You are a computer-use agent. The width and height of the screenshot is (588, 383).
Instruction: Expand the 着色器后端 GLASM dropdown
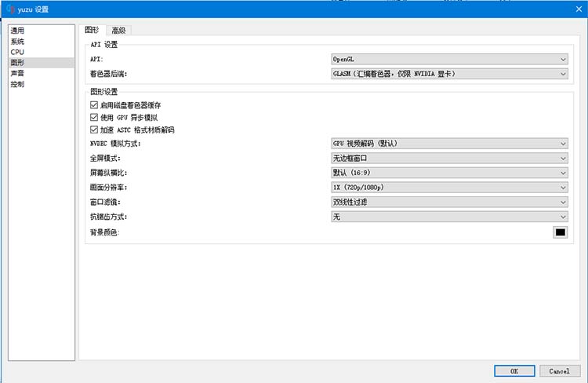(x=449, y=74)
